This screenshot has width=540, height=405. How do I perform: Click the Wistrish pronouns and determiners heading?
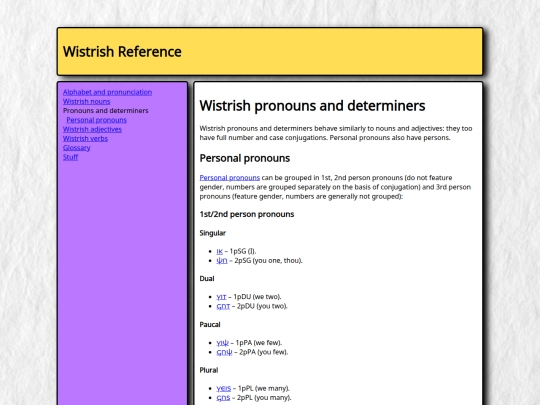pos(312,106)
